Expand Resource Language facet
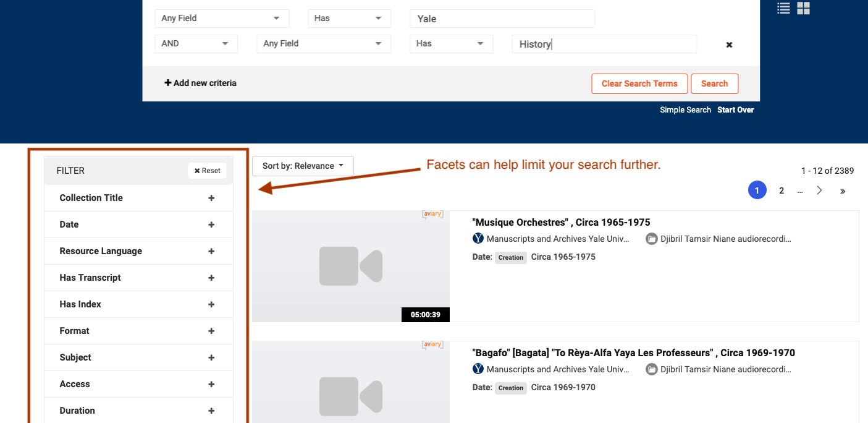The image size is (868, 423). pos(138,251)
